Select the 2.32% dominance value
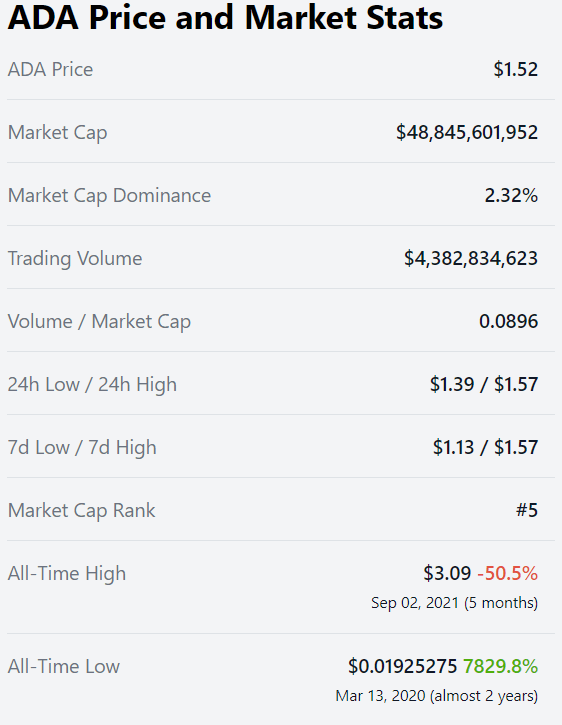Viewport: 562px width, 725px height. coord(511,196)
